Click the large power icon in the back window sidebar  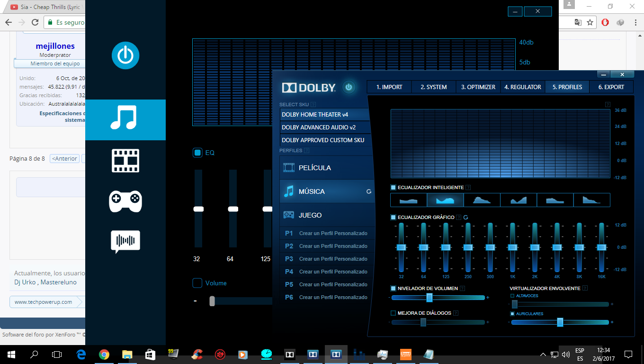(125, 56)
